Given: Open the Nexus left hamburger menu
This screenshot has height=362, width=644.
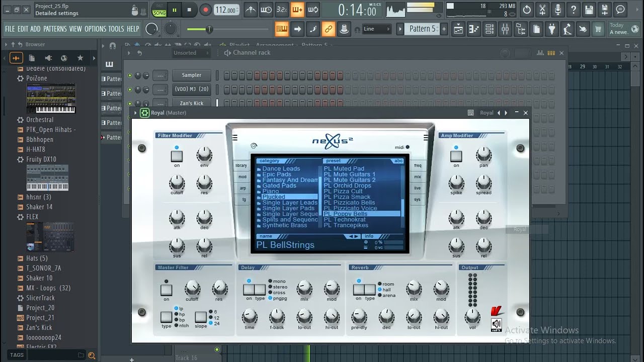Looking at the screenshot, I should tap(234, 137).
